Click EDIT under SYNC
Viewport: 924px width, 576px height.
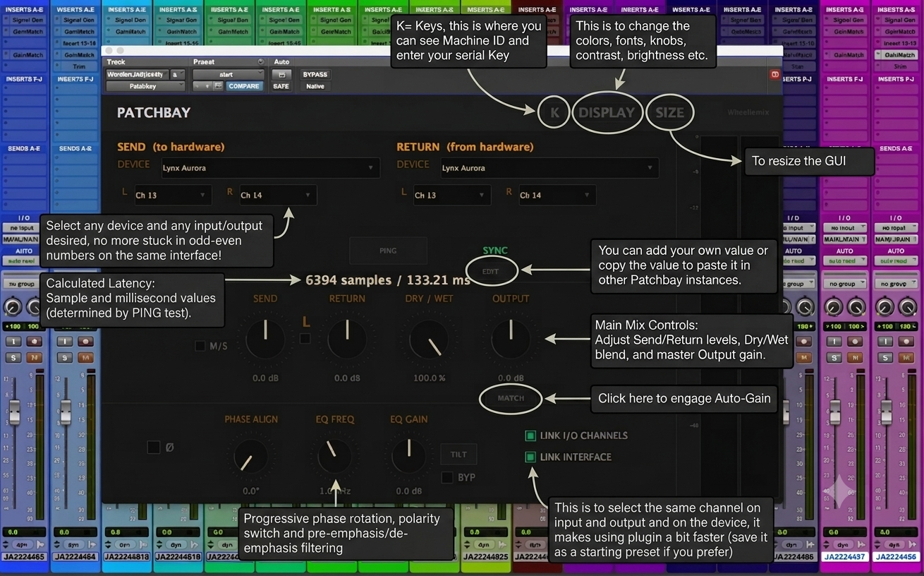(x=491, y=271)
